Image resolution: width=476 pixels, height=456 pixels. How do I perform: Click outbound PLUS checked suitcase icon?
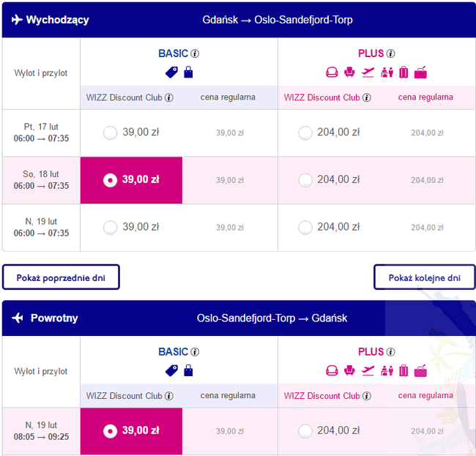[404, 72]
